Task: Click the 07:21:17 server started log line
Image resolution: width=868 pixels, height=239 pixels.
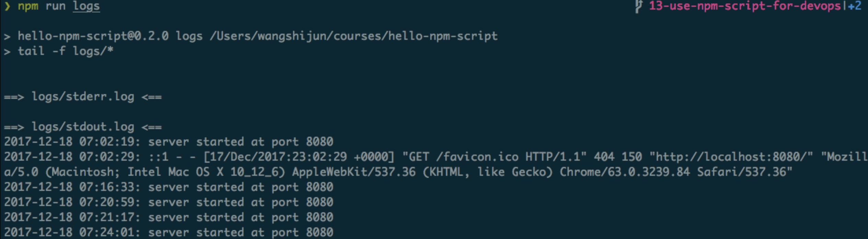Action: coord(168,217)
